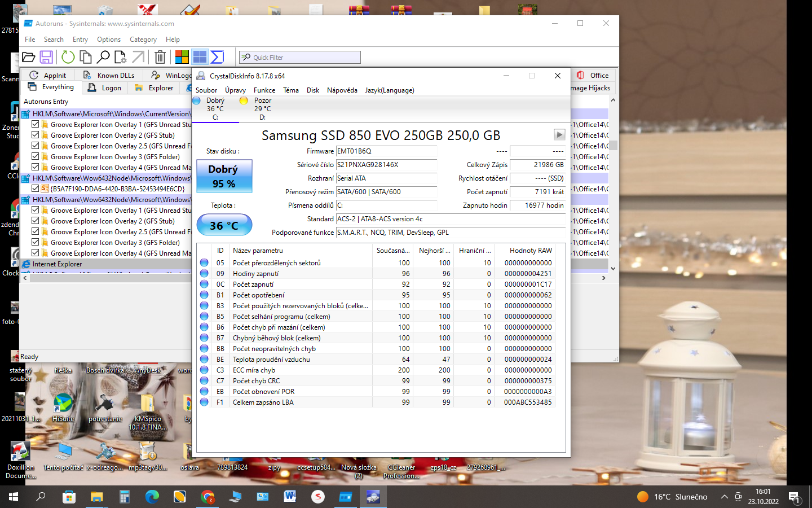Viewport: 812px width, 508px height.
Task: Click the Refresh icon in Autoruns toolbar
Action: (x=68, y=57)
